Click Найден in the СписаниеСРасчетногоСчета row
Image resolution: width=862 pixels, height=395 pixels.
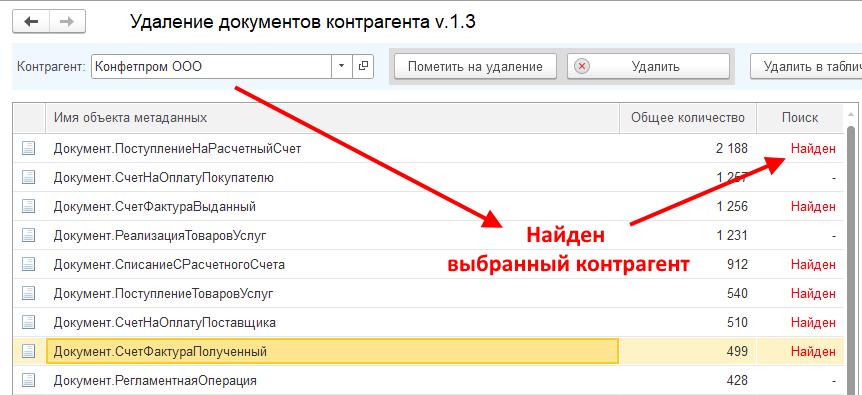coord(813,265)
